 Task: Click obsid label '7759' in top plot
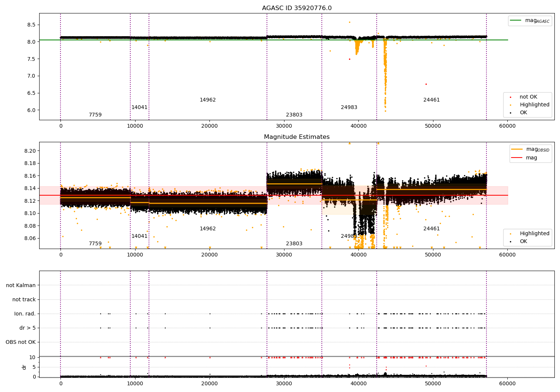tap(95, 115)
